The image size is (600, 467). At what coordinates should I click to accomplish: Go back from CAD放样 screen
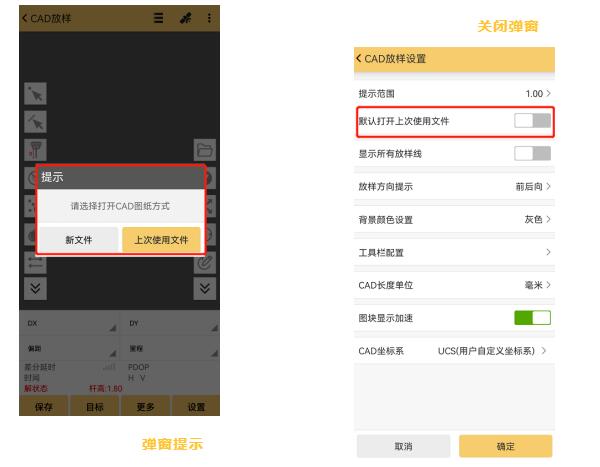pos(25,18)
